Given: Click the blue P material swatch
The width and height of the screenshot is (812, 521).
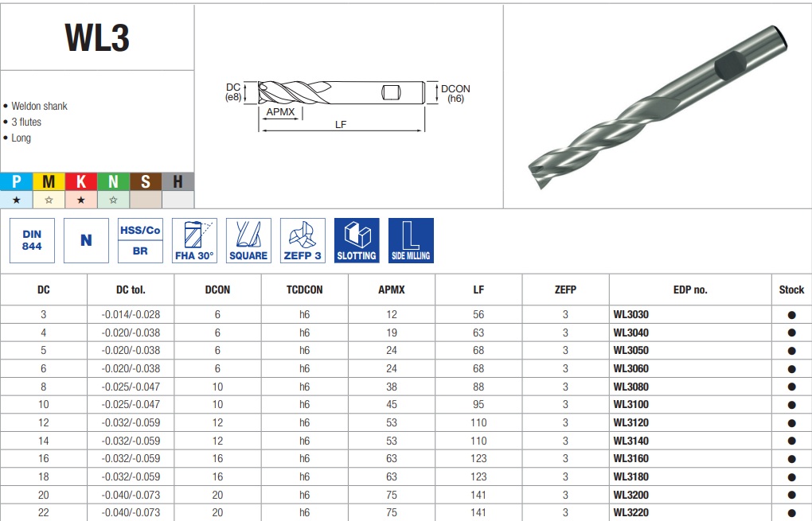Looking at the screenshot, I should pos(17,181).
